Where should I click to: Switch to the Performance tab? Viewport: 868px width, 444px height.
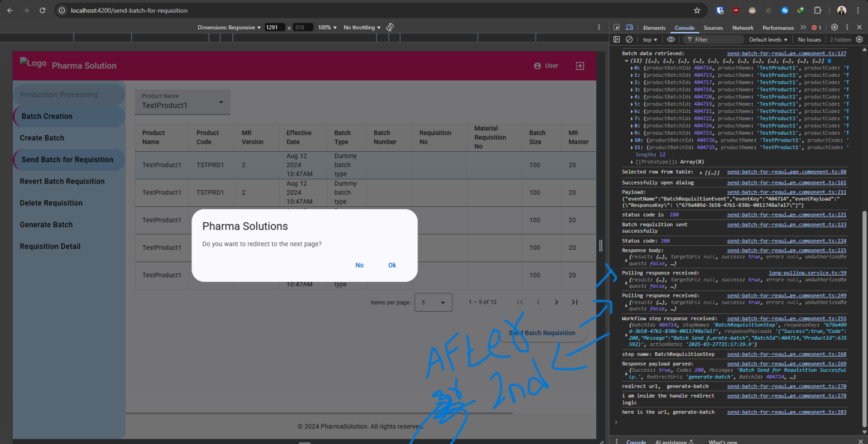pyautogui.click(x=778, y=27)
